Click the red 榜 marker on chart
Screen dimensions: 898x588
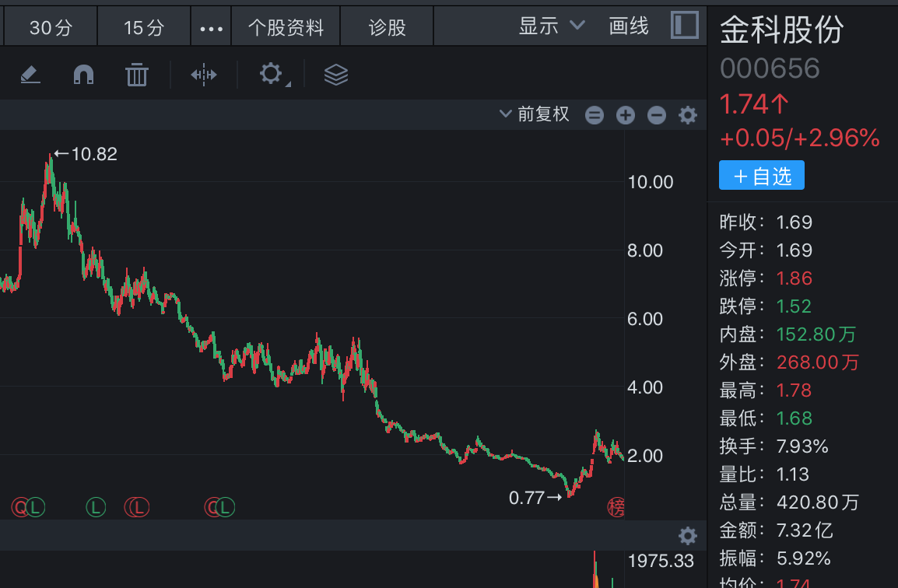click(x=616, y=508)
